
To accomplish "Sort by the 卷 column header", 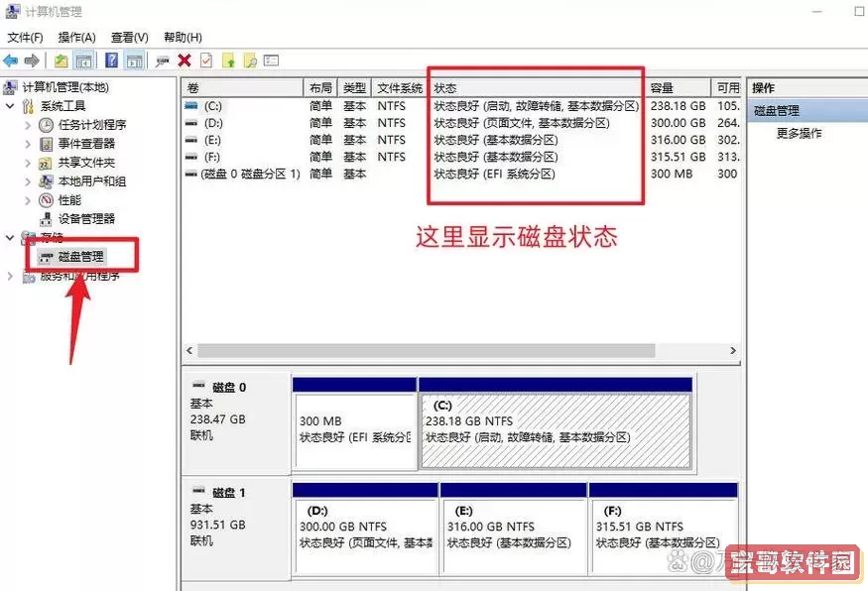I will tap(242, 87).
